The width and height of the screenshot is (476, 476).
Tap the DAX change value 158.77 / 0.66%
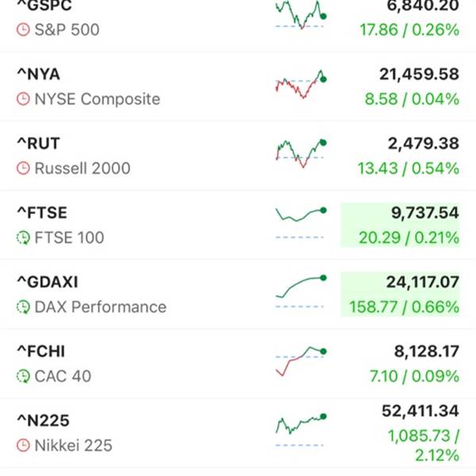coord(404,306)
